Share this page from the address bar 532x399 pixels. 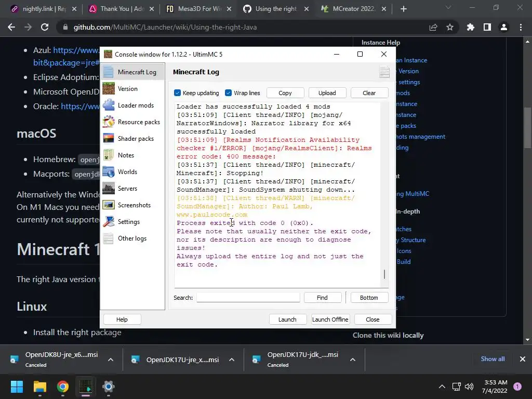(x=433, y=27)
